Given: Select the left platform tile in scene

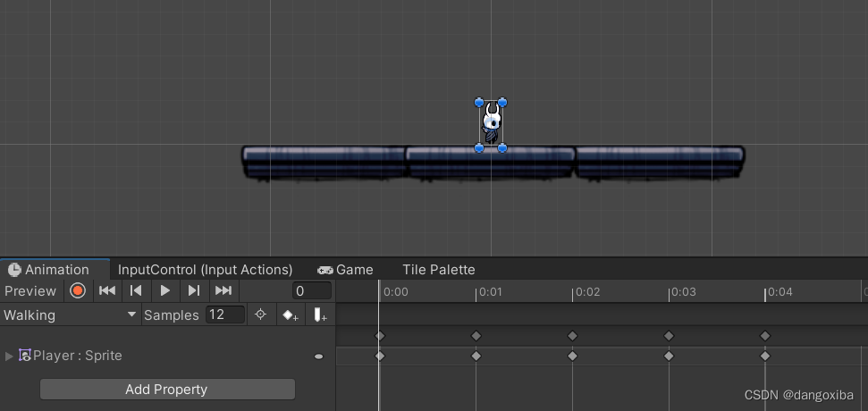Looking at the screenshot, I should pos(324,163).
